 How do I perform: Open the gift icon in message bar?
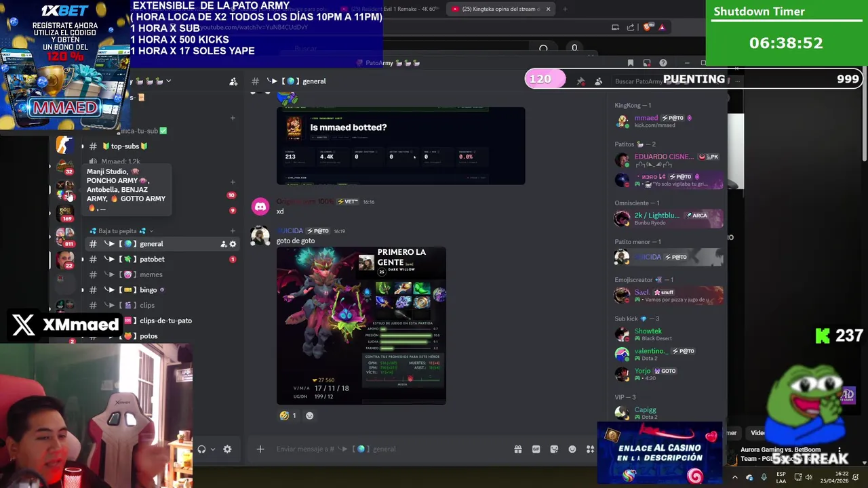[x=518, y=449]
